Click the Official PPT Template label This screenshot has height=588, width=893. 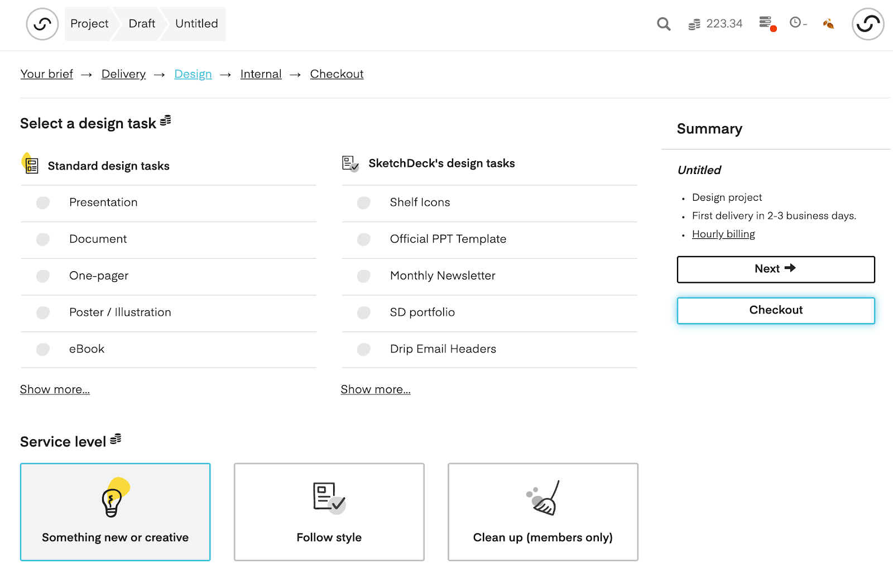[x=448, y=239]
